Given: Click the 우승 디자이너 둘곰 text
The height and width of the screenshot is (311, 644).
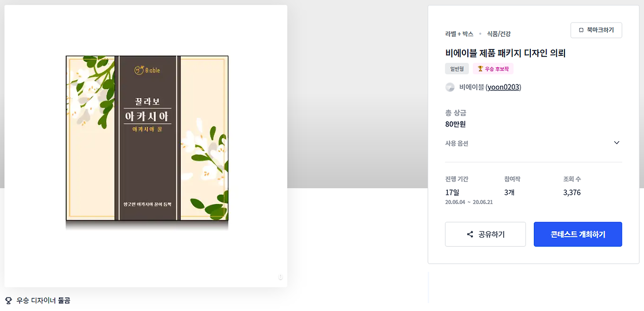Looking at the screenshot, I should point(43,300).
